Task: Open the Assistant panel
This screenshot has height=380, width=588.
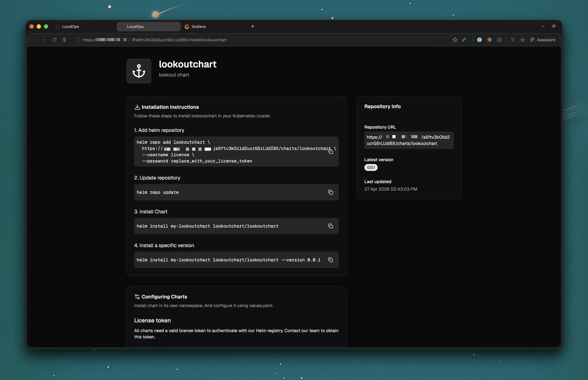Action: 543,40
